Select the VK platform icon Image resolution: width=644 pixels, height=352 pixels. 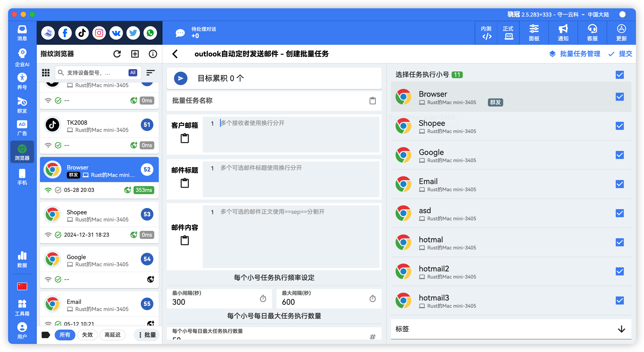point(116,33)
